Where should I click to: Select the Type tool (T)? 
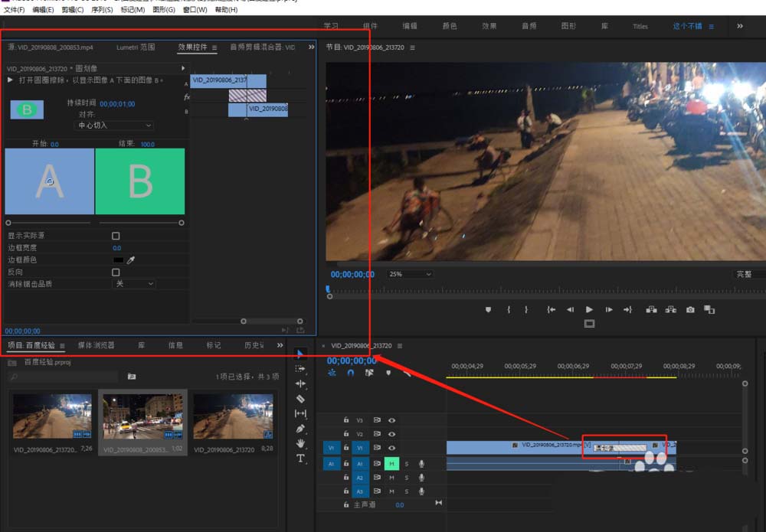300,459
